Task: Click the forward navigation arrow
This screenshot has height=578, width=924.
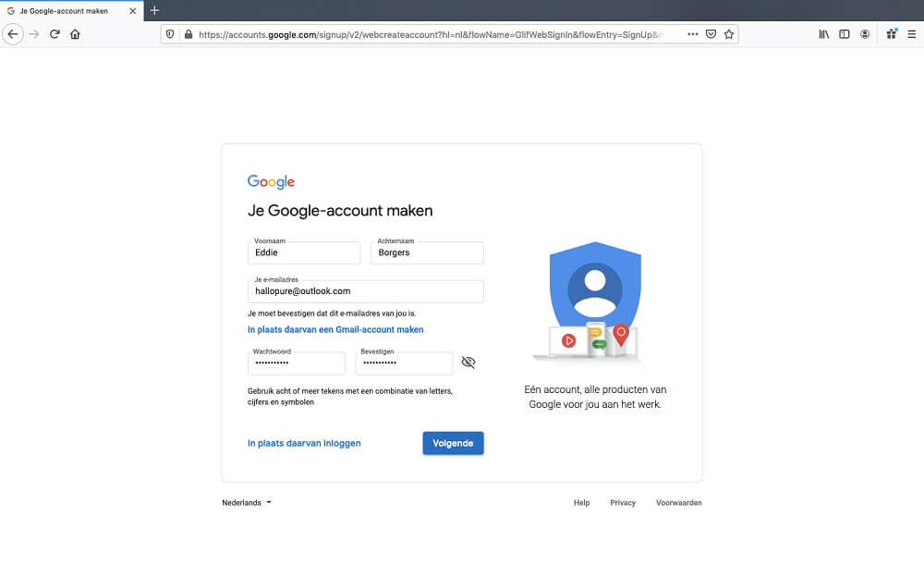Action: pyautogui.click(x=34, y=34)
